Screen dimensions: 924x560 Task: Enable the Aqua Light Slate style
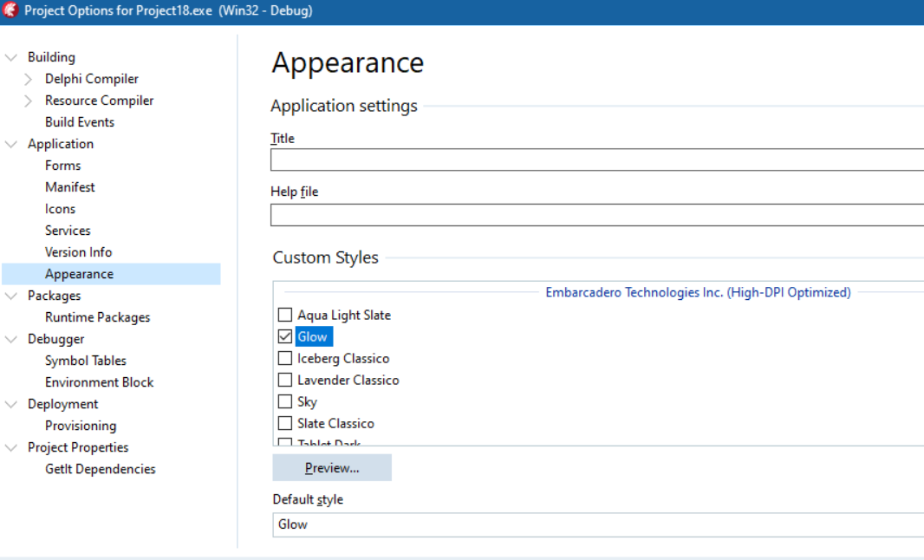point(285,315)
